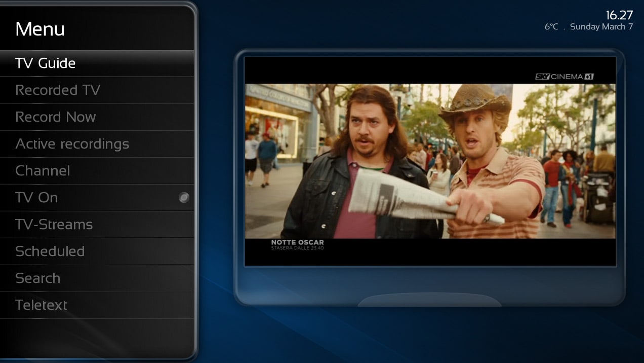Click the Sky Cinema +1 channel logo
This screenshot has height=363, width=644.
[x=564, y=77]
